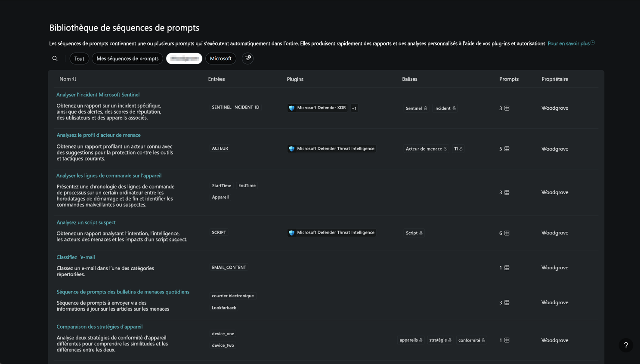Select the Microsoft filter tab
This screenshot has width=640, height=364.
(220, 59)
